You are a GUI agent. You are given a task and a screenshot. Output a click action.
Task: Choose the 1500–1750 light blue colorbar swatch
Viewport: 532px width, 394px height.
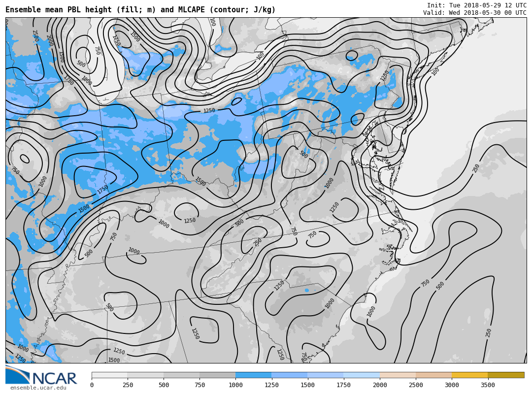tap(325, 375)
